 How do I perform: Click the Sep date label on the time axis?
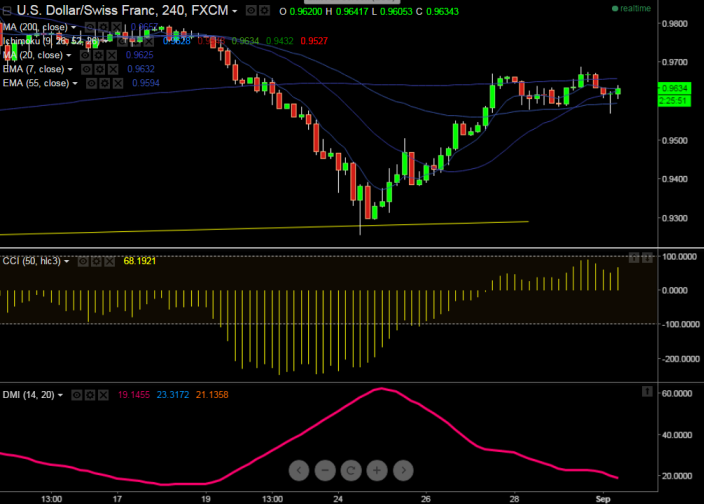point(603,499)
